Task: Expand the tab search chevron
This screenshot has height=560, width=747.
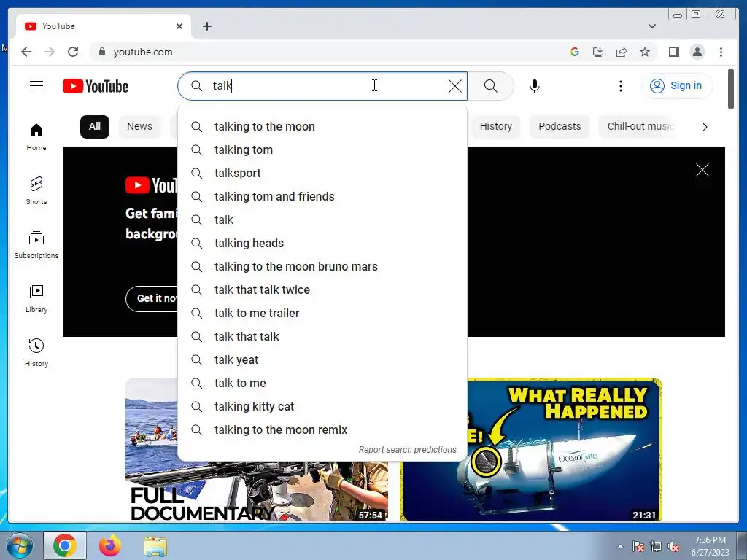Action: coord(652,26)
